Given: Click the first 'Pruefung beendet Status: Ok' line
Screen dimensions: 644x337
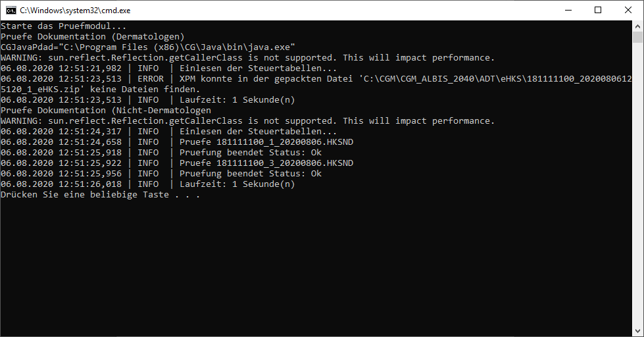Looking at the screenshot, I should 161,153.
